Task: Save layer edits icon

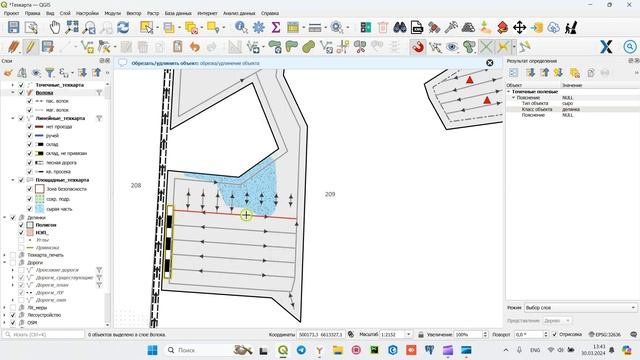Action: coord(48,47)
